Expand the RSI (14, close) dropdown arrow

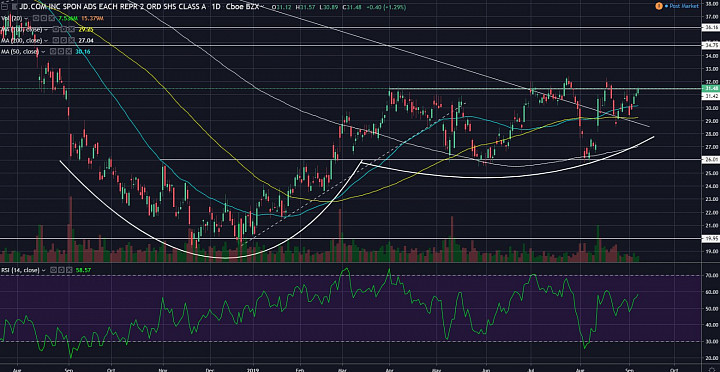pos(44,271)
